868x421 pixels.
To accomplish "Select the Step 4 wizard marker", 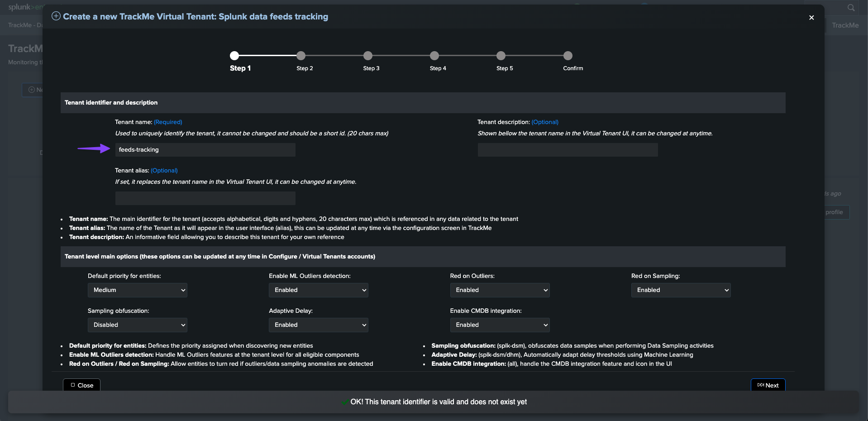I will (434, 56).
